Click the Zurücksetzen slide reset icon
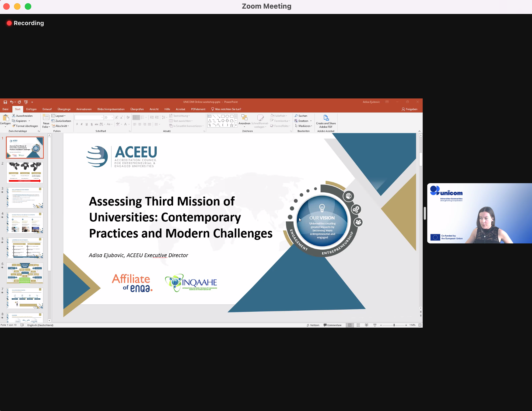 pos(53,121)
